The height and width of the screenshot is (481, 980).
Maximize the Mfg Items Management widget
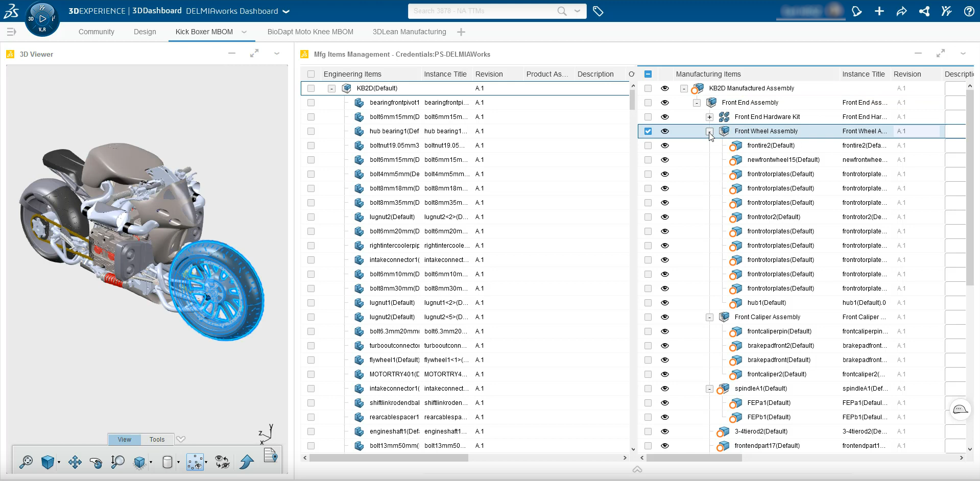pyautogui.click(x=941, y=53)
